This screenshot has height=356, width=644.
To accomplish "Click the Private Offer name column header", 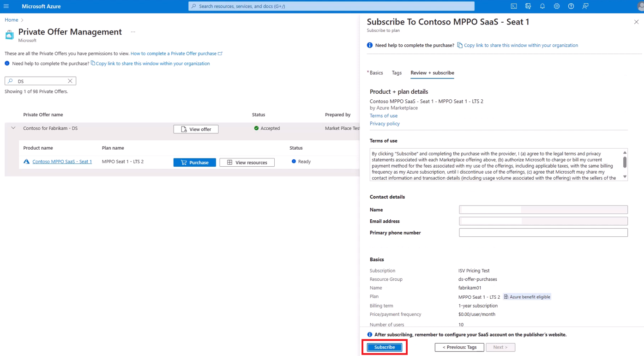I will pyautogui.click(x=43, y=115).
